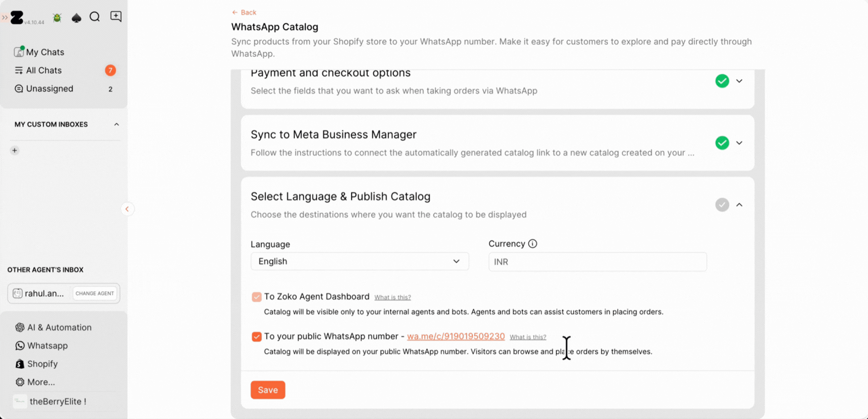Start a new chat with plus-message icon
This screenshot has height=419, width=868.
click(x=116, y=17)
